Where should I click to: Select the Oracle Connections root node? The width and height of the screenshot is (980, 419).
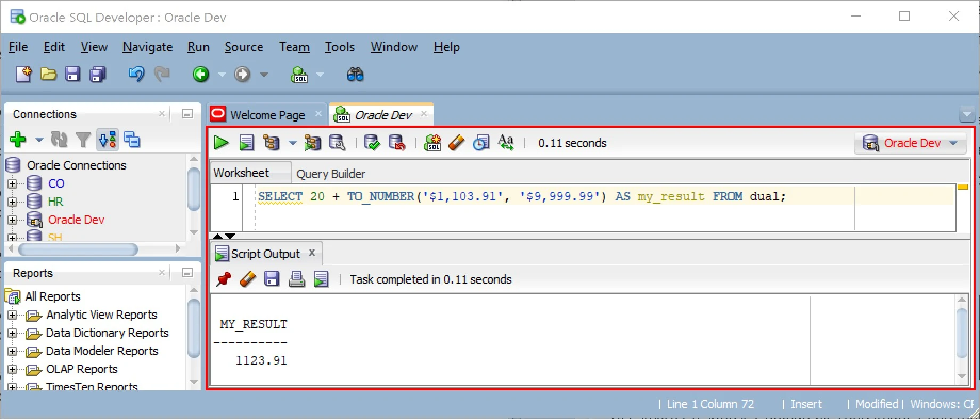coord(77,165)
